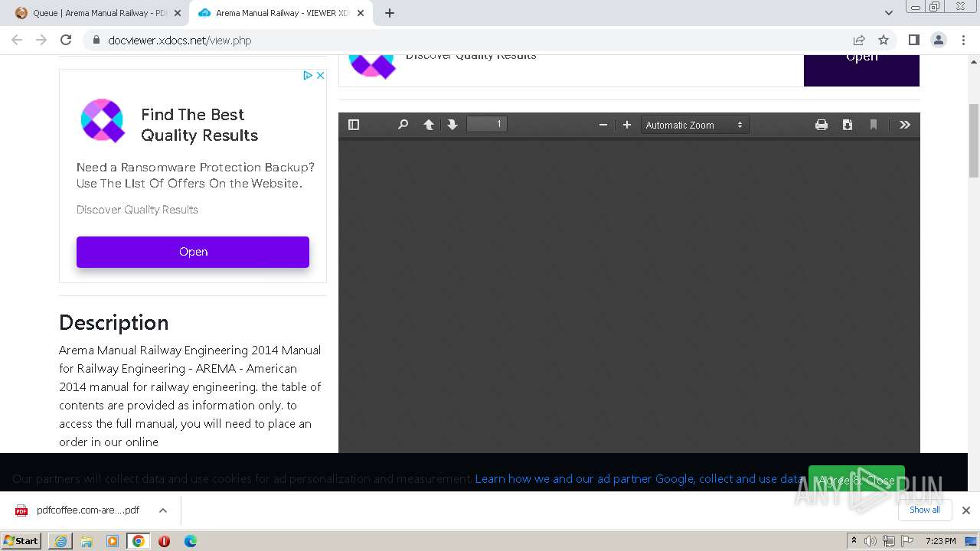Image resolution: width=980 pixels, height=551 pixels.
Task: Toggle the PDF viewer sidebar
Action: (354, 125)
